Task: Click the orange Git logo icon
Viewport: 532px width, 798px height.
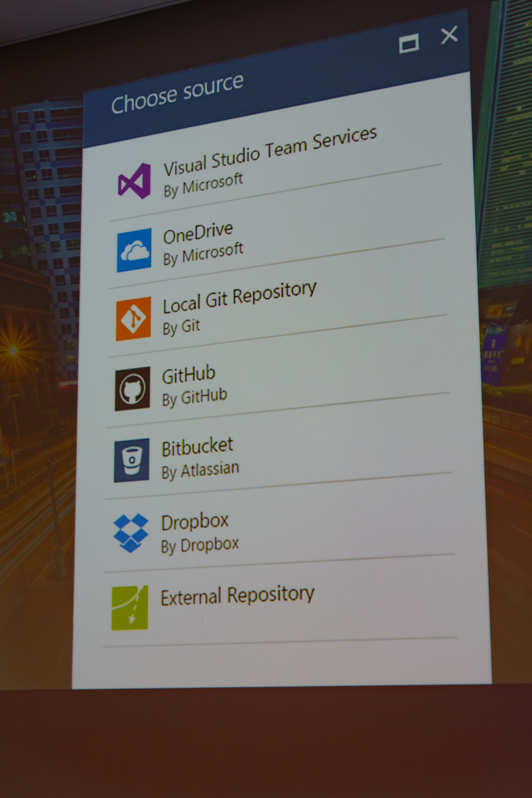Action: pos(133,318)
